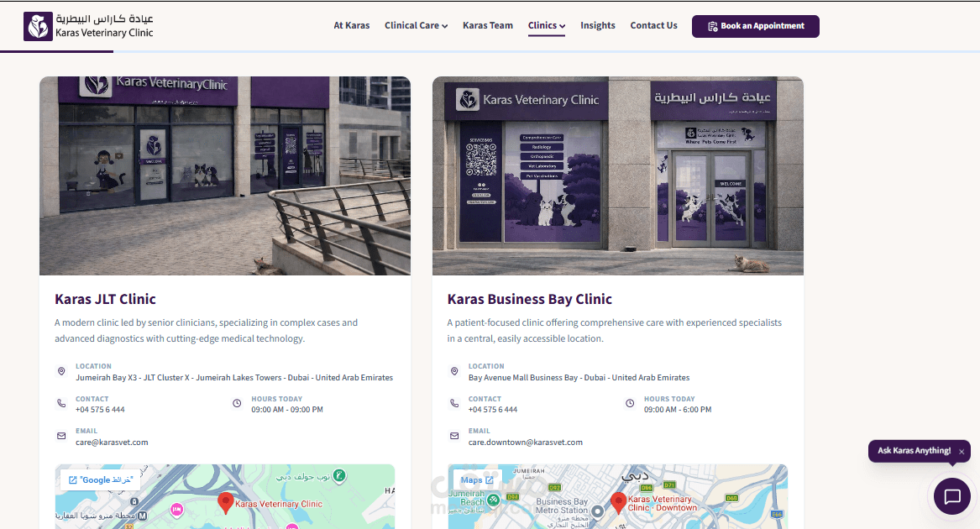Close the Ask Karas Anything bubble
The height and width of the screenshot is (529, 980).
(962, 452)
